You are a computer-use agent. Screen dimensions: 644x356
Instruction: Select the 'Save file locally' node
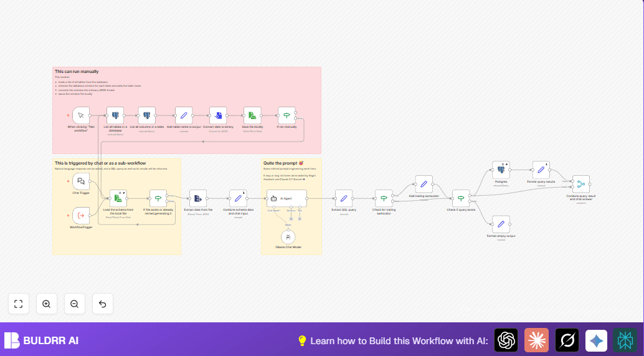[x=252, y=115]
